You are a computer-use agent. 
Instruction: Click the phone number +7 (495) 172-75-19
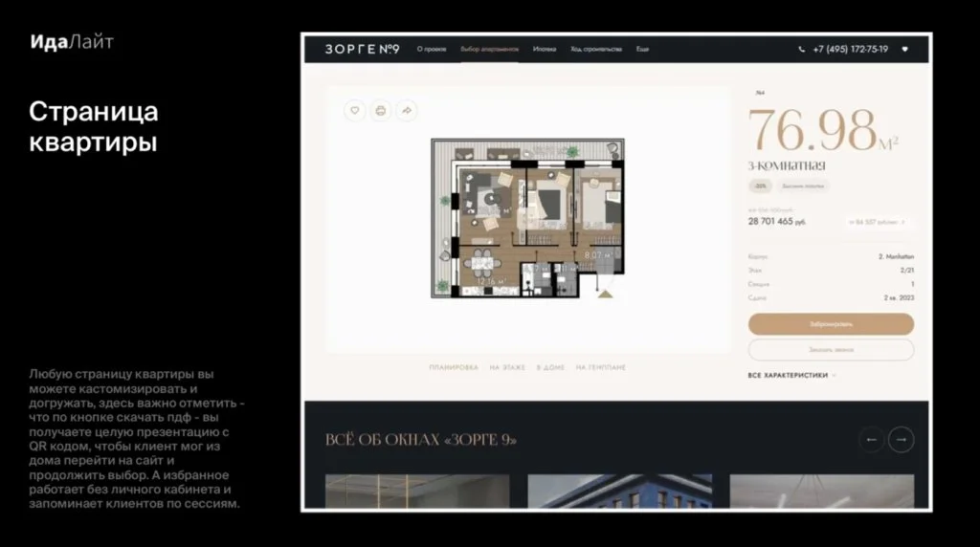pos(850,49)
